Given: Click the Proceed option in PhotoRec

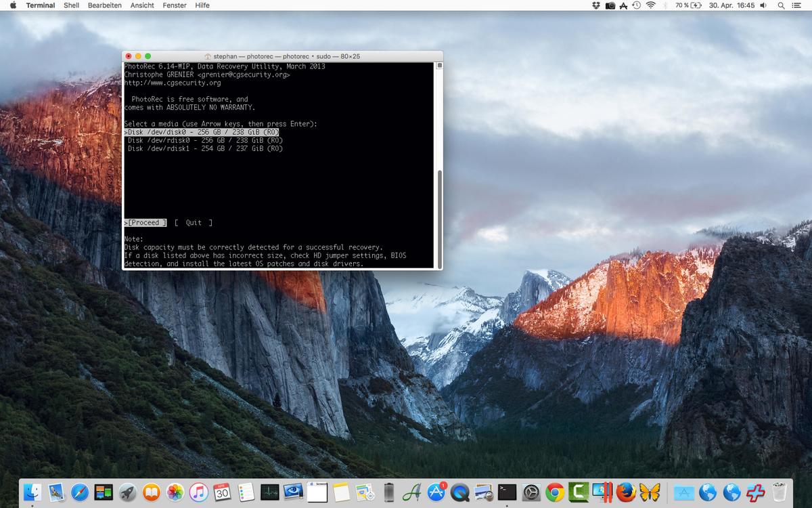Looking at the screenshot, I should [145, 223].
